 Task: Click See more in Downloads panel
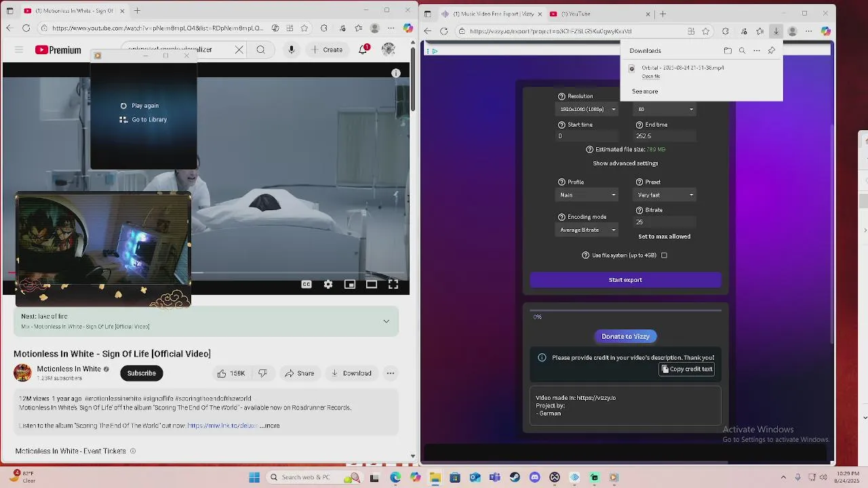click(645, 91)
